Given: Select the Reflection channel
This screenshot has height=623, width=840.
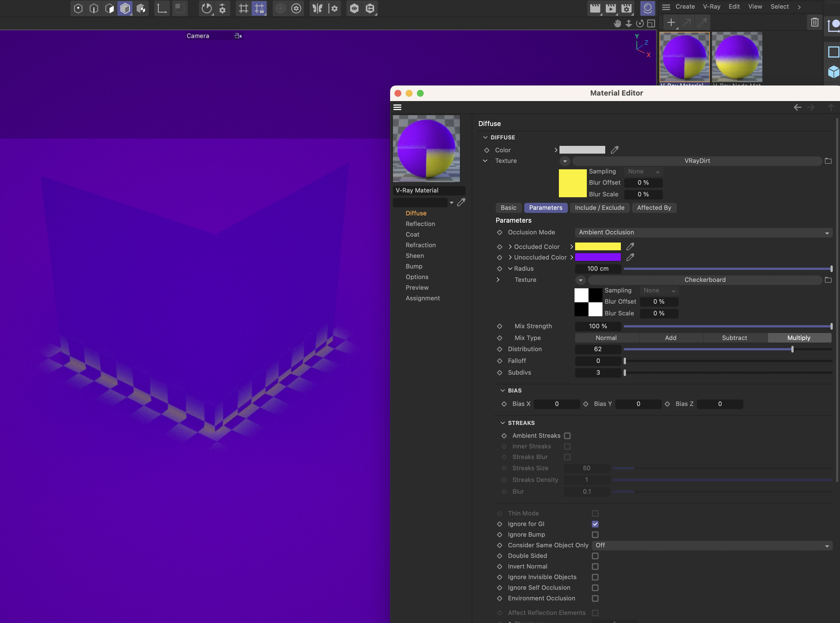Looking at the screenshot, I should 420,223.
